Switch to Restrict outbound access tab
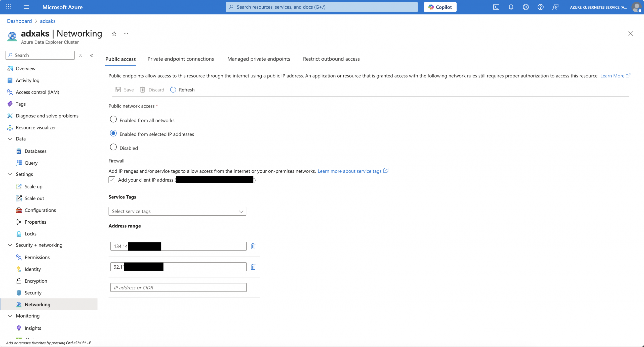This screenshot has height=347, width=644. point(331,59)
